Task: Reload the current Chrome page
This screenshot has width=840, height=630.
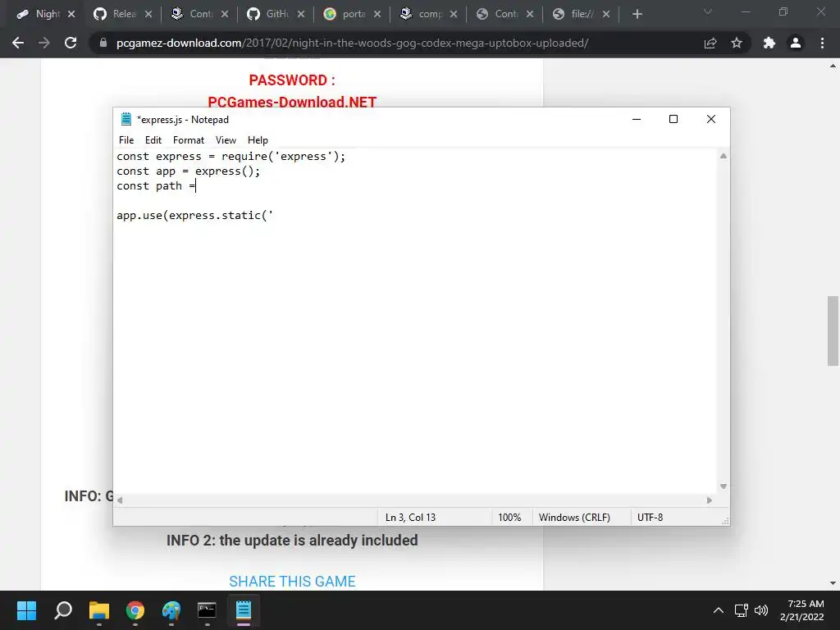Action: pyautogui.click(x=71, y=43)
